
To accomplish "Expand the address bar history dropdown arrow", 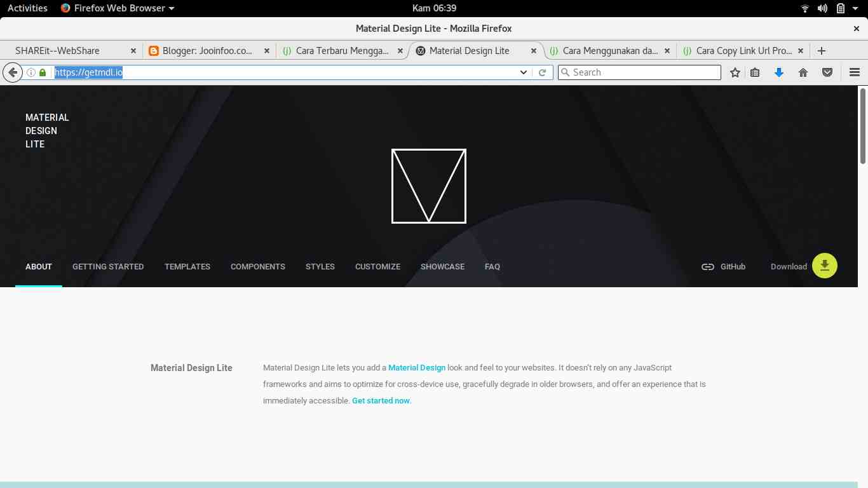I will coord(523,72).
